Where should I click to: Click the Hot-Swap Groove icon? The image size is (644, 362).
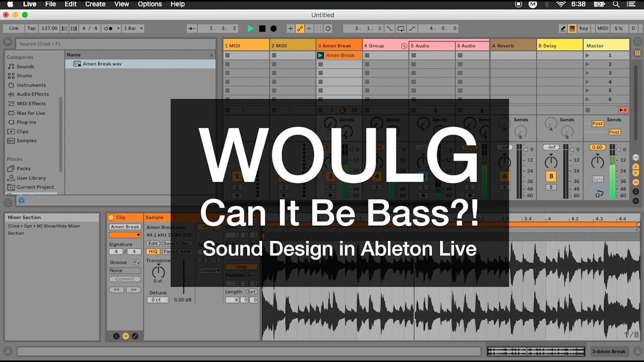point(136,262)
